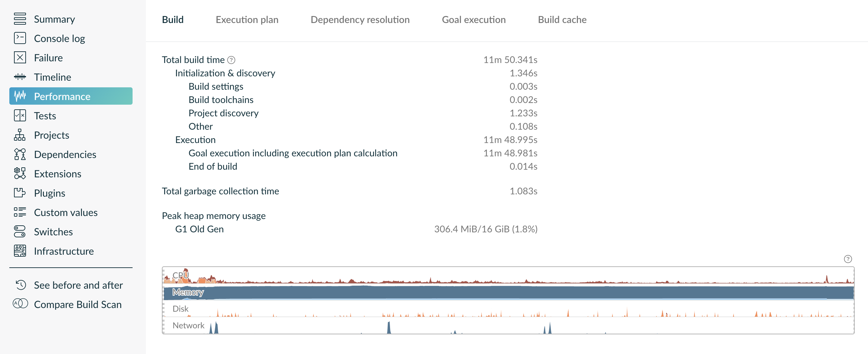Select the Extensions icon
Viewport: 868px width, 354px height.
pyautogui.click(x=20, y=174)
